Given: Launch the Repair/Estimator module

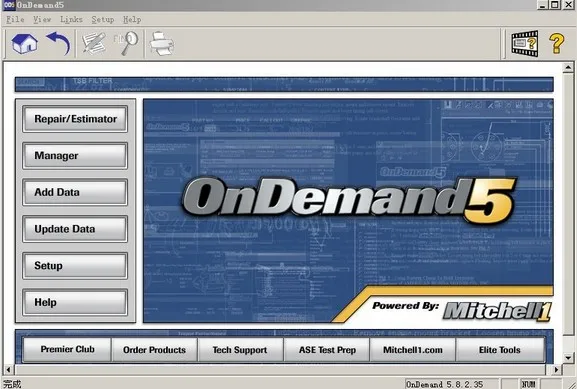Looking at the screenshot, I should pyautogui.click(x=75, y=119).
